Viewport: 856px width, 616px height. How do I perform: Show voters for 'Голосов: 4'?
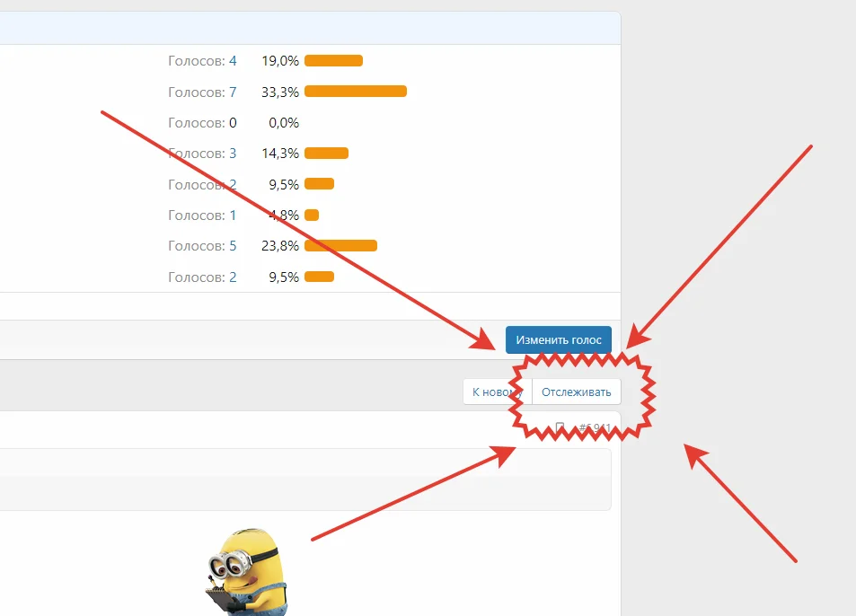(x=202, y=60)
